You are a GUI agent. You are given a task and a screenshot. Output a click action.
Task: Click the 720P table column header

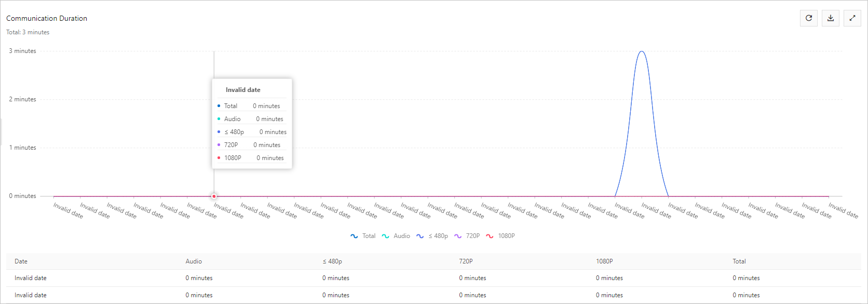466,261
